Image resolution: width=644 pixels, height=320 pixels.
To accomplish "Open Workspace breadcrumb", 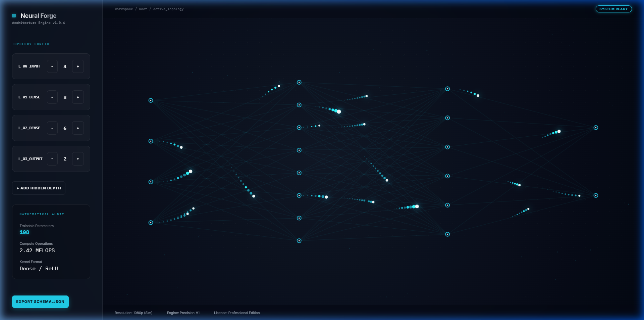I will [124, 9].
